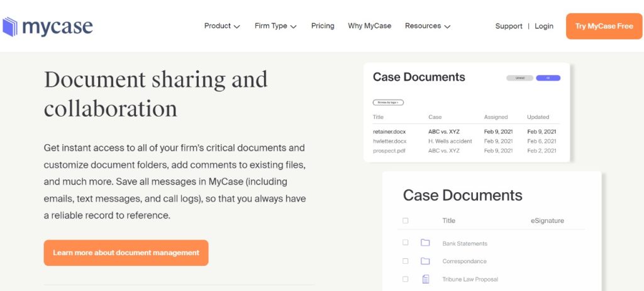
Task: Click the Feb 6, 2021 updated date
Action: 541,141
